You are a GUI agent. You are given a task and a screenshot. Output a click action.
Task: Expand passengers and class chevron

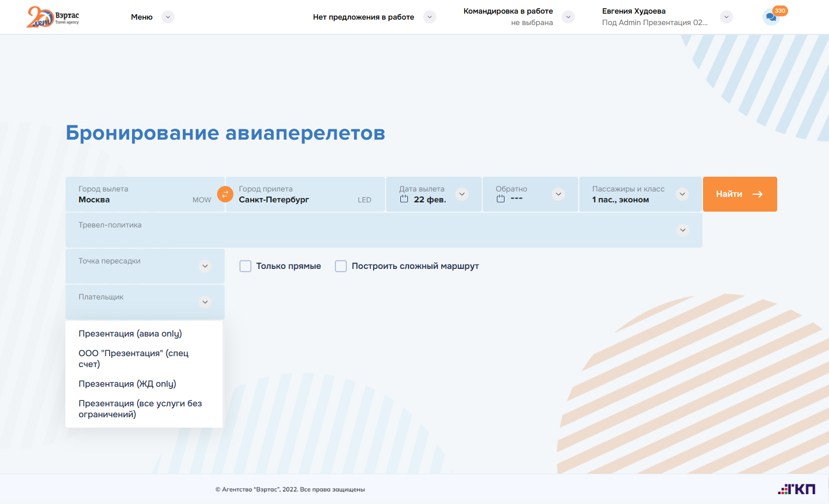(x=682, y=194)
